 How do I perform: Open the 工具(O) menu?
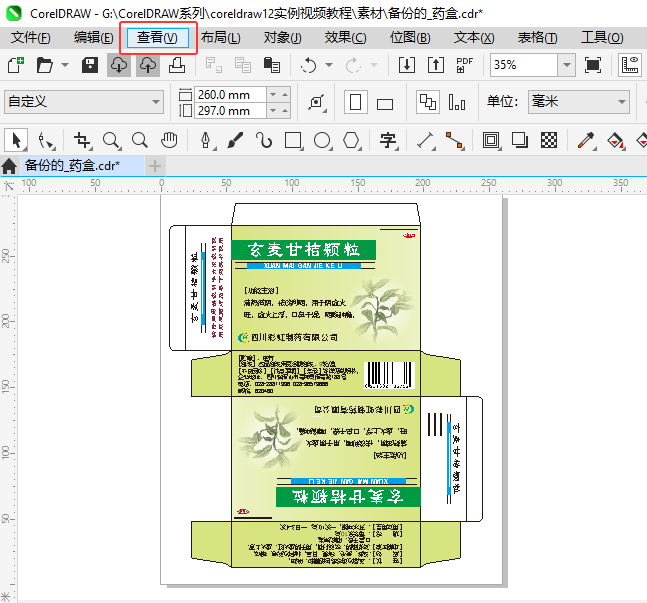click(602, 38)
